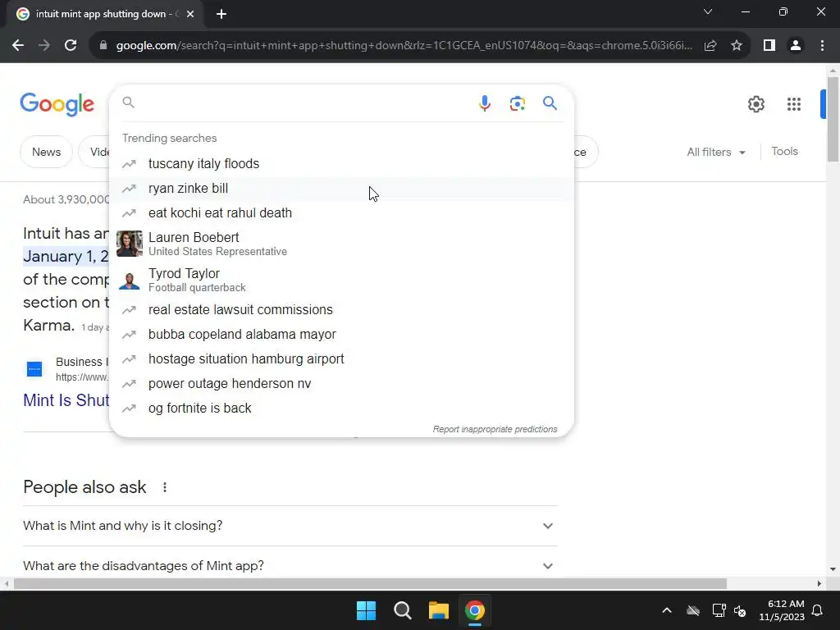This screenshot has width=840, height=630.
Task: Bookmark this page with the star icon
Action: [x=737, y=46]
